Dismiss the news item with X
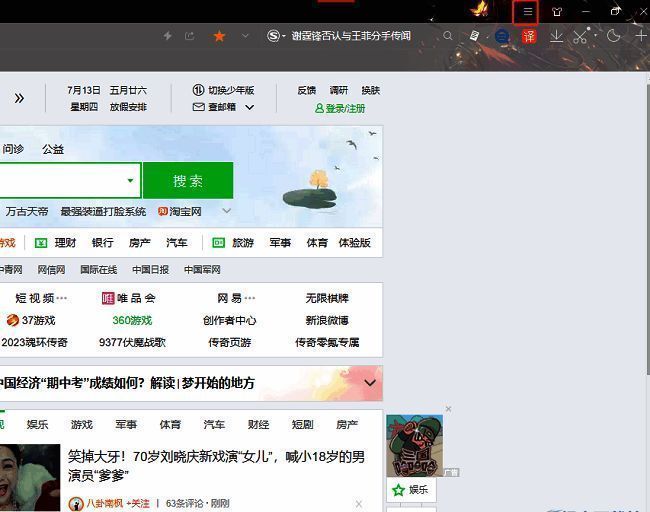Image resolution: width=650 pixels, height=512 pixels. [x=359, y=504]
